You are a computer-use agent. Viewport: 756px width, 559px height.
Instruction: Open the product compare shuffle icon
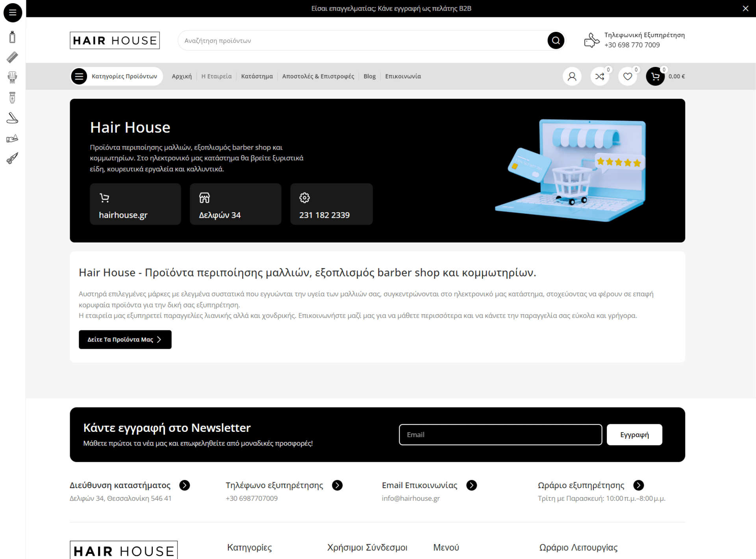click(x=600, y=76)
